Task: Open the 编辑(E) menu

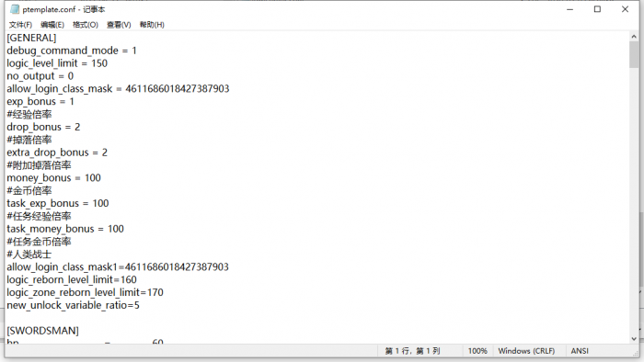Action: click(52, 25)
